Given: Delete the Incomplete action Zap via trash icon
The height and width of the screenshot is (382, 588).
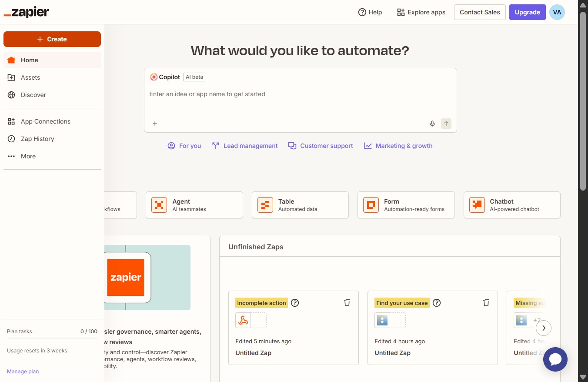Looking at the screenshot, I should click(347, 303).
